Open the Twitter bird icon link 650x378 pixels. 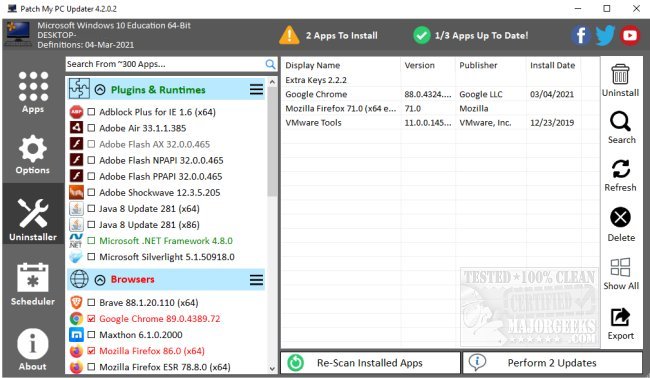click(x=605, y=35)
